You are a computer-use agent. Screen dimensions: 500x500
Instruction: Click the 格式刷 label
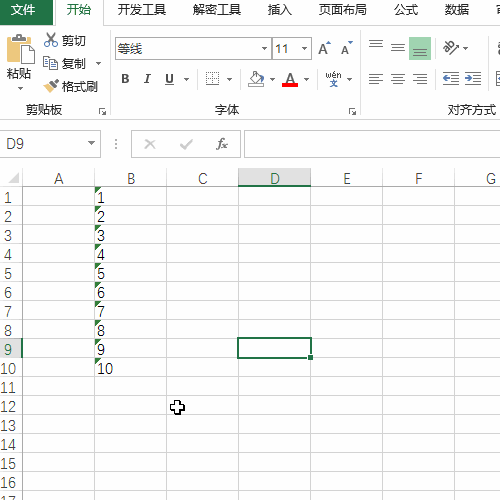80,86
